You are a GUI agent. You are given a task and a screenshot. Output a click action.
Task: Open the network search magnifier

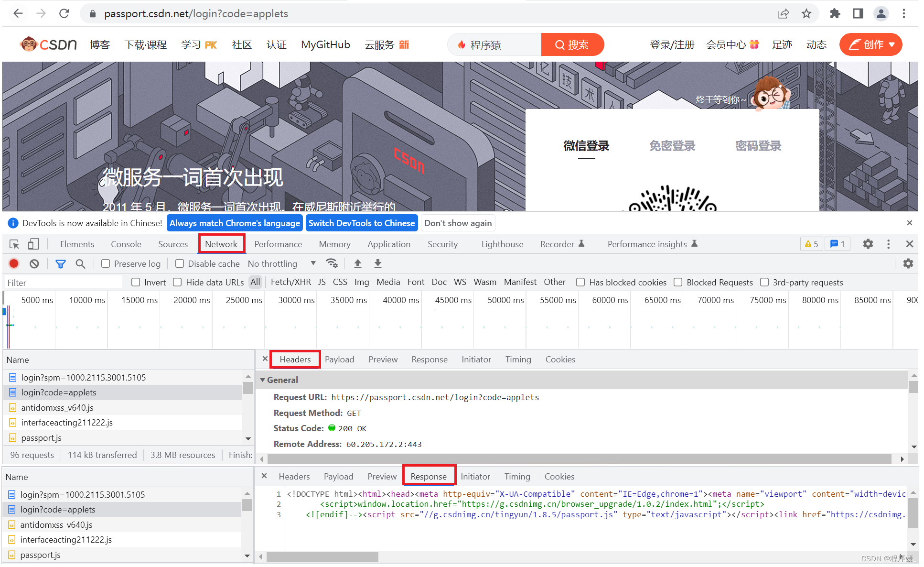80,263
